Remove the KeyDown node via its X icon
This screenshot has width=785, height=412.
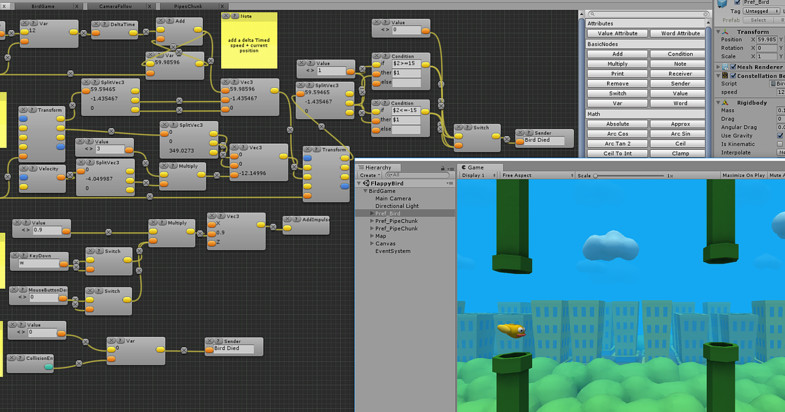(15, 255)
